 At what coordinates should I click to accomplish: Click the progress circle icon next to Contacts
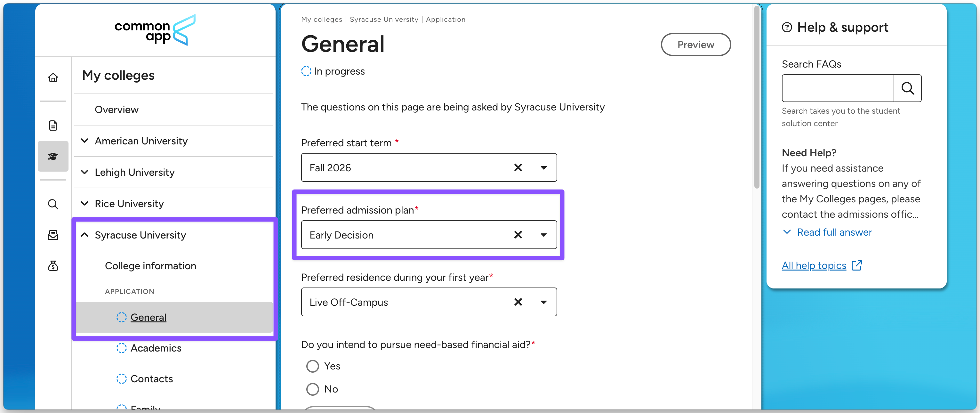click(121, 379)
